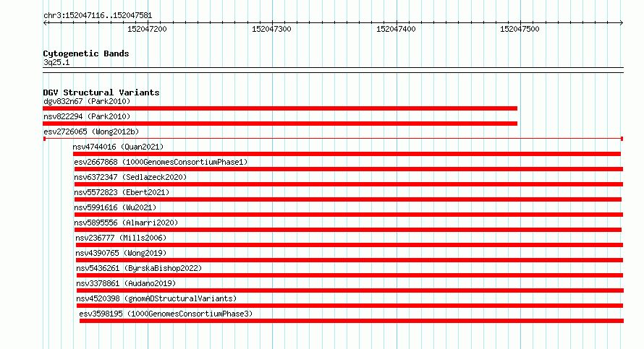This screenshot has height=349, width=644.
Task: Click the red bar under nsv5895556 (Almarri2020)
Action: [x=348, y=230]
